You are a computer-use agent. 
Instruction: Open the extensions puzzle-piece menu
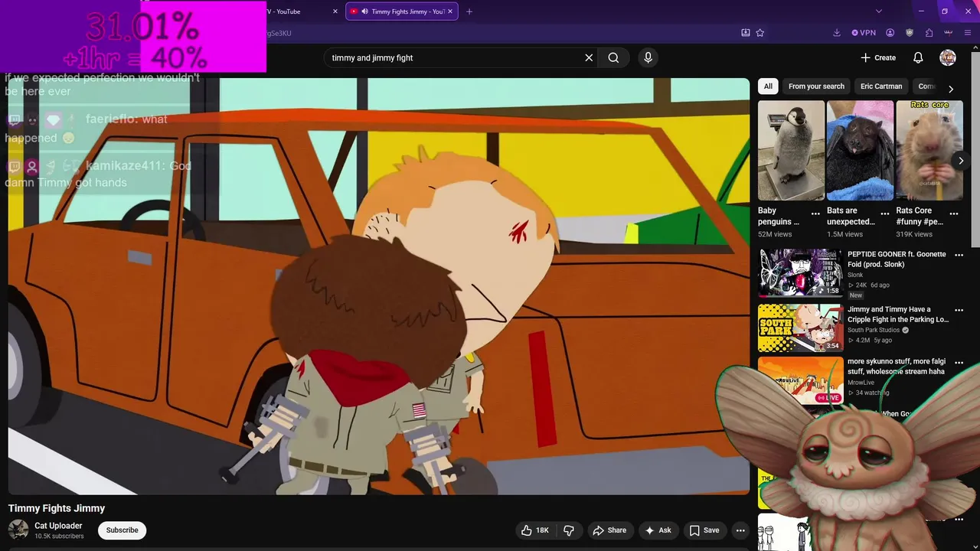coord(929,33)
